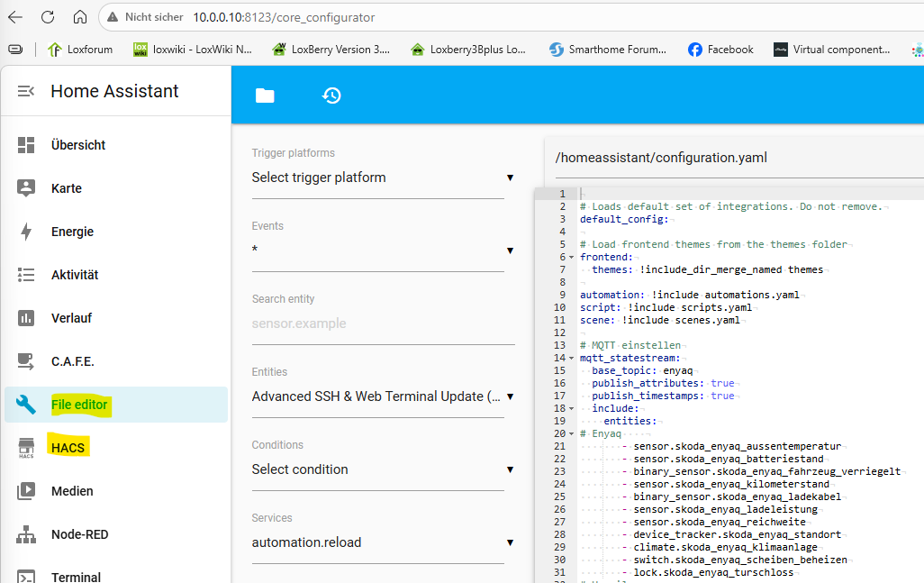The height and width of the screenshot is (583, 924).
Task: Open the file history icon
Action: 331,96
